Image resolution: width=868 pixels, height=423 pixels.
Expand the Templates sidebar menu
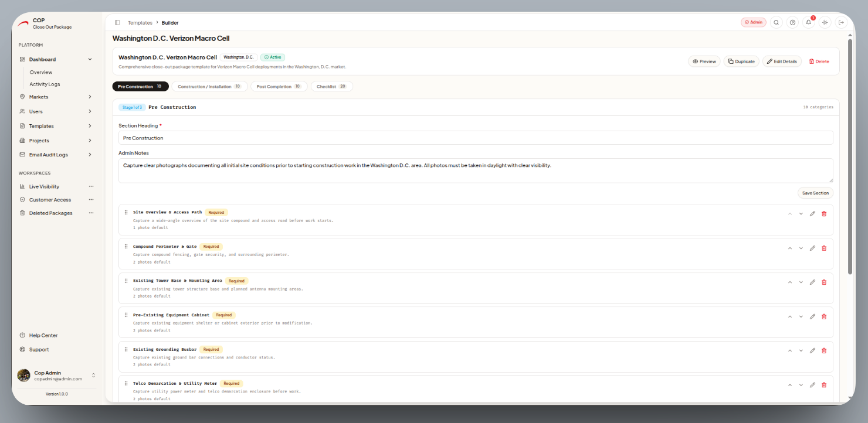point(90,126)
